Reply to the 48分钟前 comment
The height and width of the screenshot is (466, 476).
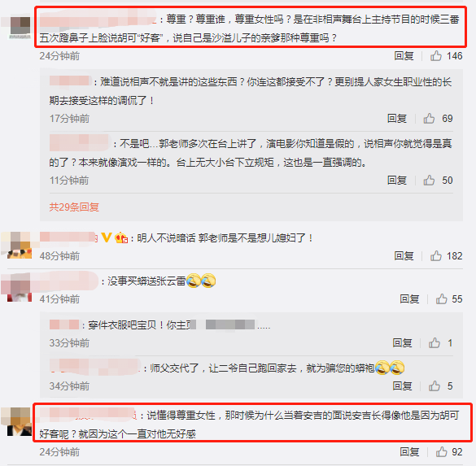404,255
